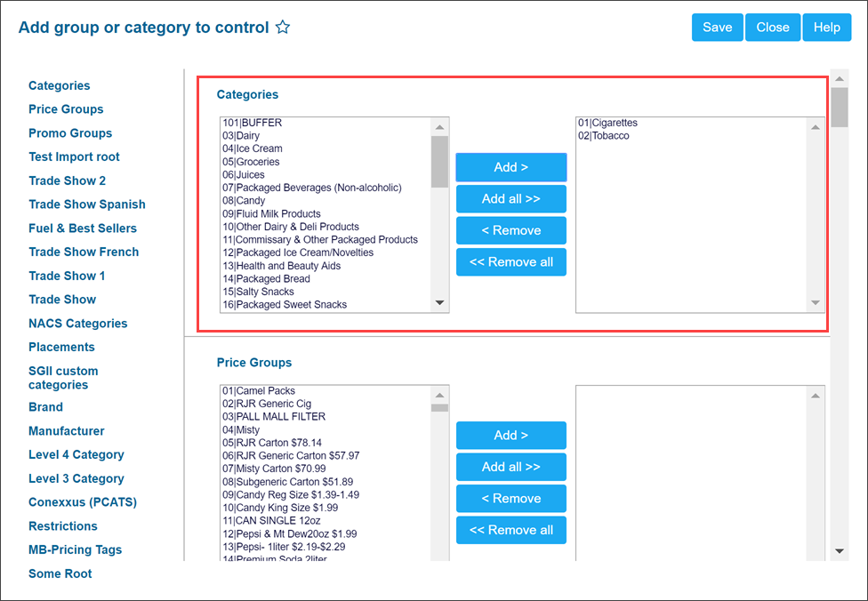Click selected Categories list scroll down arrow
This screenshot has width=868, height=601.
[815, 302]
